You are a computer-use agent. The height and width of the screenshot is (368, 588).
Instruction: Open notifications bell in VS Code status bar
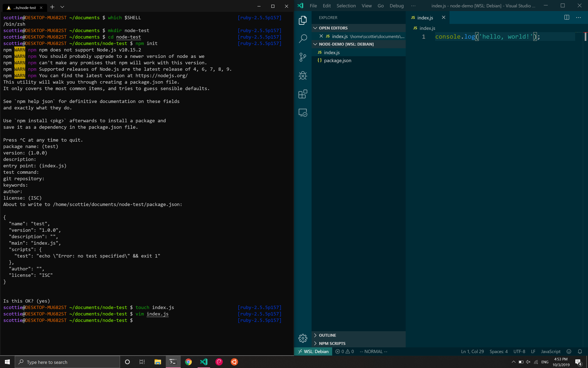tap(580, 351)
